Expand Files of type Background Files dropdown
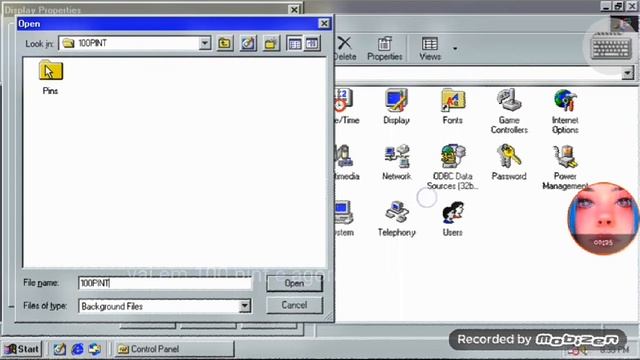 [244, 306]
